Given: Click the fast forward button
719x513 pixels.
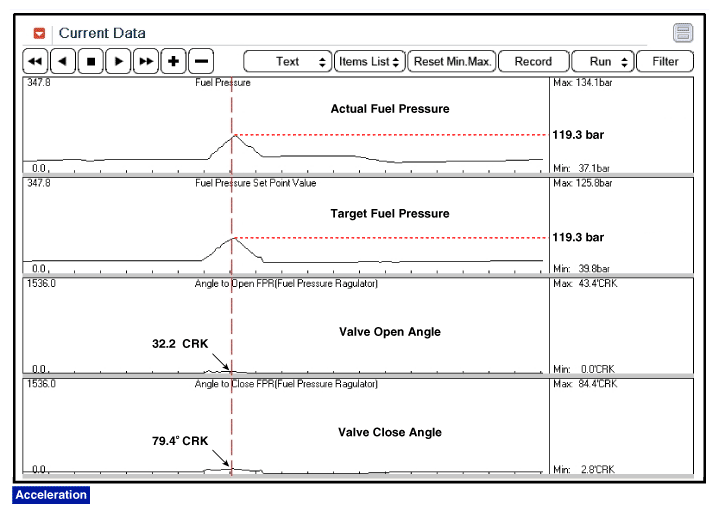Looking at the screenshot, I should 146,61.
